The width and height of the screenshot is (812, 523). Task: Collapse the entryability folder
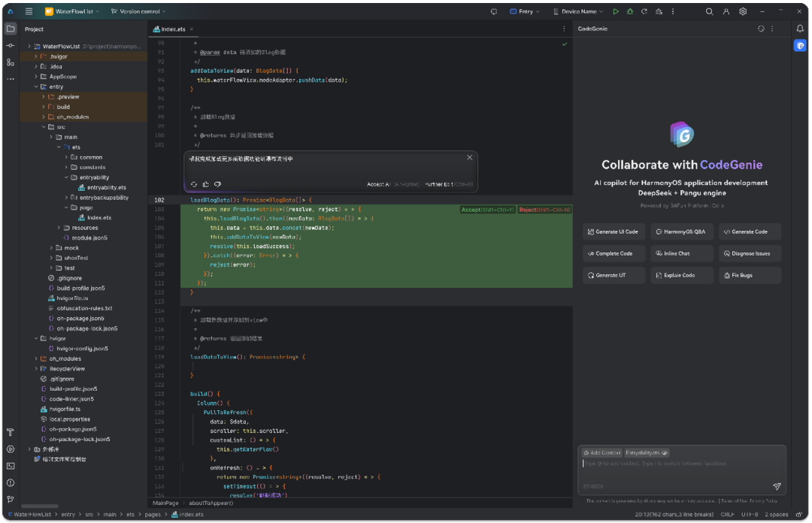pos(66,177)
